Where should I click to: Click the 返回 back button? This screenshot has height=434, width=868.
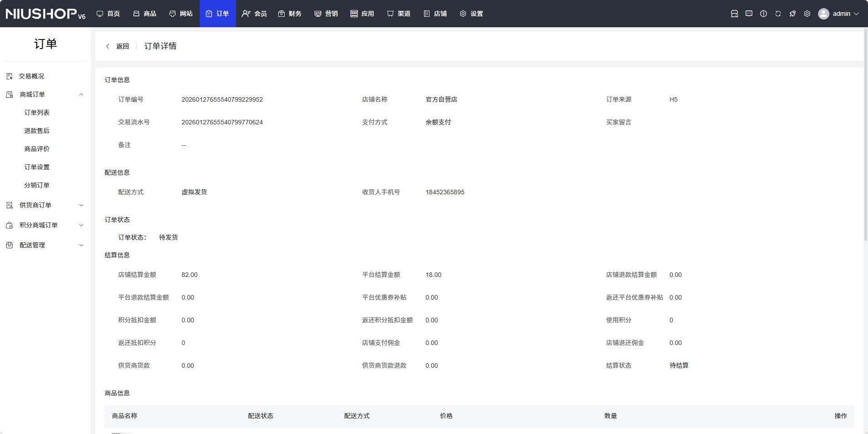(x=118, y=46)
